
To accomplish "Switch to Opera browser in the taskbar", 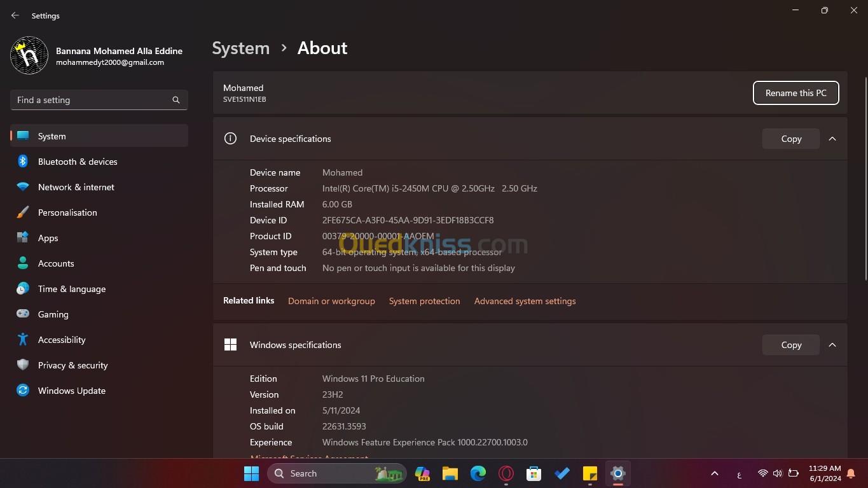I will pyautogui.click(x=506, y=473).
